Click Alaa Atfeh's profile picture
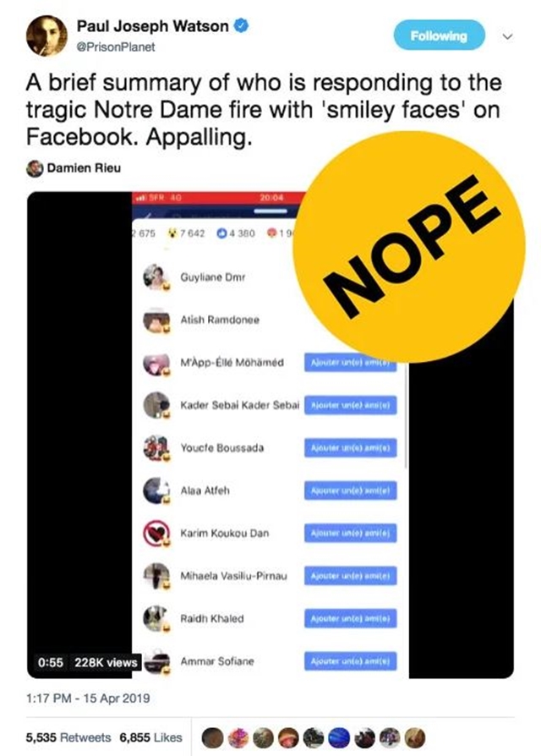The height and width of the screenshot is (756, 541). click(x=156, y=490)
